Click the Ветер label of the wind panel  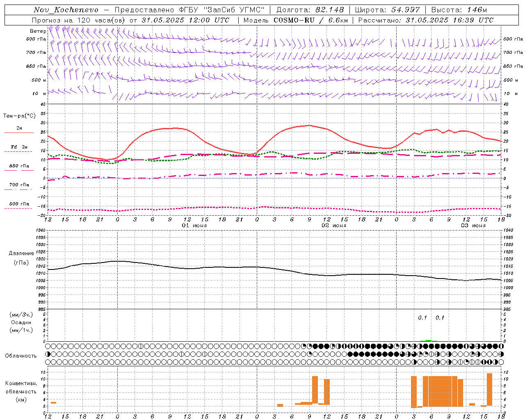[38, 31]
